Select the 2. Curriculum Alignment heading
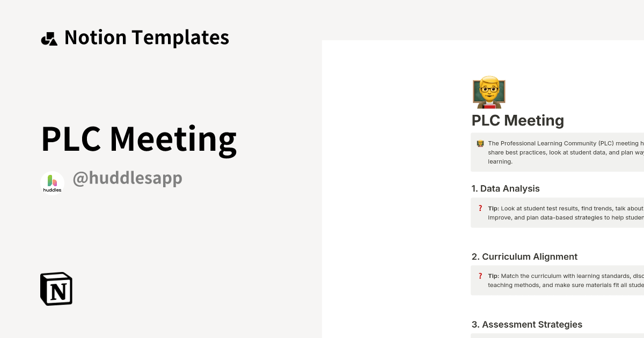Viewport: 644px width, 338px height. click(524, 256)
